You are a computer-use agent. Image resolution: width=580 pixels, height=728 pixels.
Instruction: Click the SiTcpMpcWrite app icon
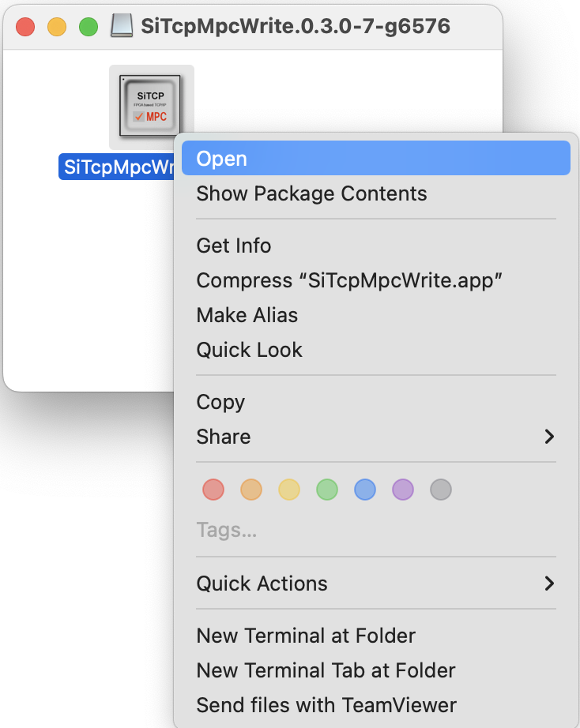151,105
